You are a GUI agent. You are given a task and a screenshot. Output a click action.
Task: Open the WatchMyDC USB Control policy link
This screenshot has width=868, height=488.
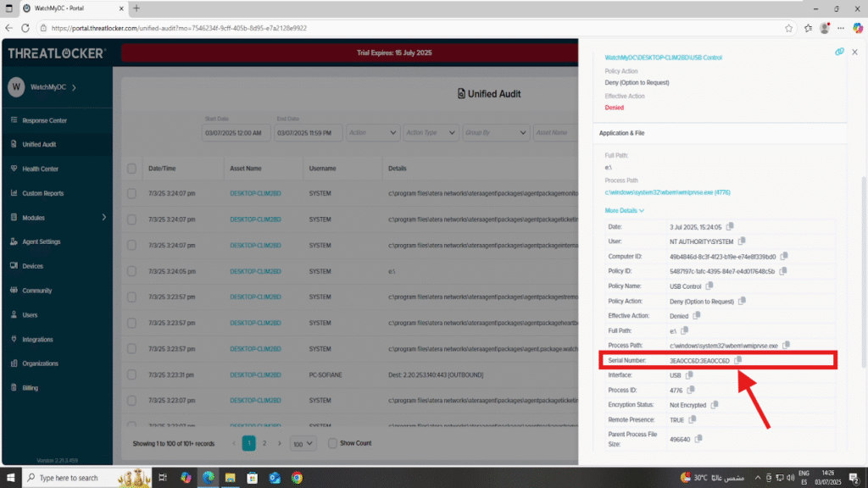[x=663, y=58]
